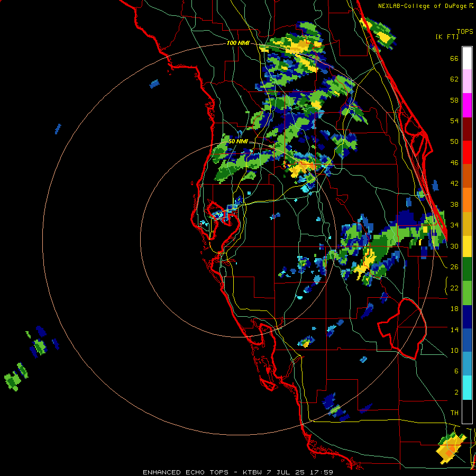The width and height of the screenshot is (476, 476).
Task: Select the navy blue swatch on the scale
Action: coord(467,317)
